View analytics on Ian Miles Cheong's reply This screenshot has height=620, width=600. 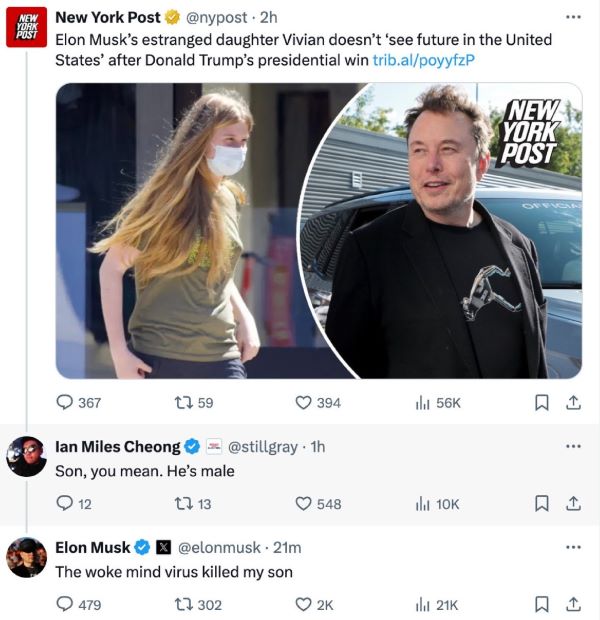point(423,504)
